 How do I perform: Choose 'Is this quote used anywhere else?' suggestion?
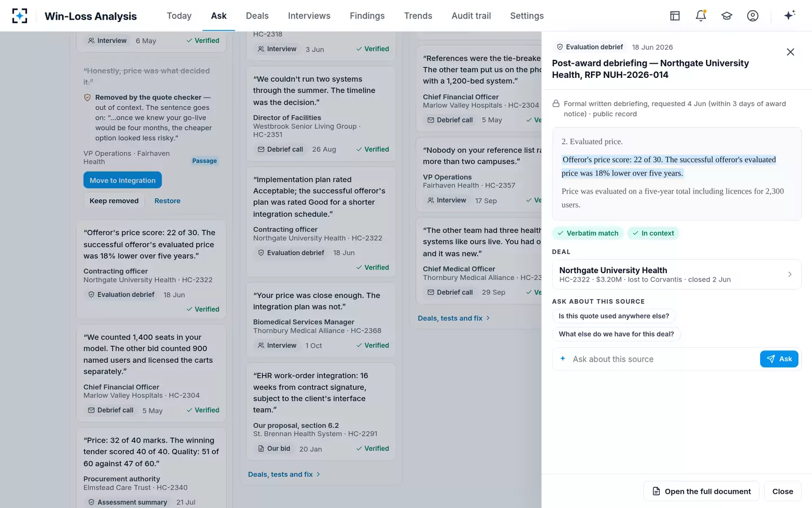[614, 316]
